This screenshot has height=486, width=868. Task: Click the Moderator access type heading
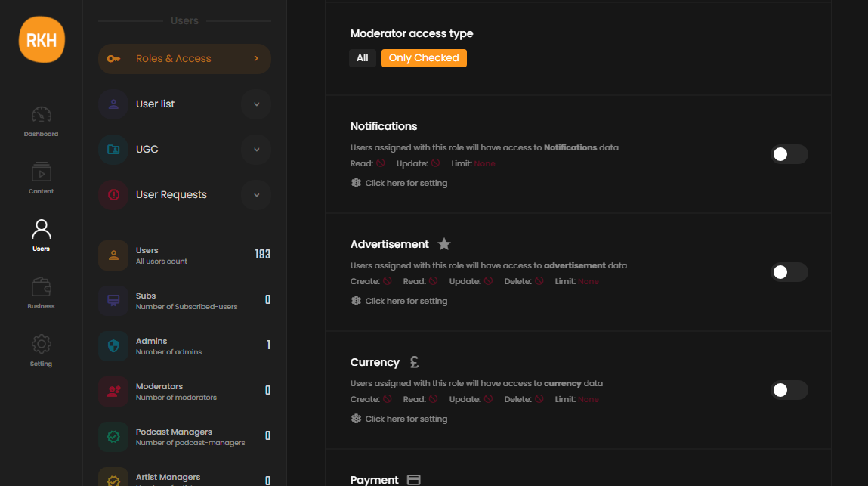[x=411, y=33]
